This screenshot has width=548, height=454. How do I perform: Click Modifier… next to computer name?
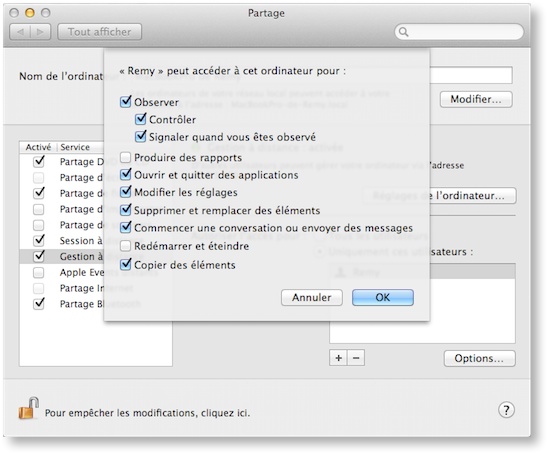(476, 99)
